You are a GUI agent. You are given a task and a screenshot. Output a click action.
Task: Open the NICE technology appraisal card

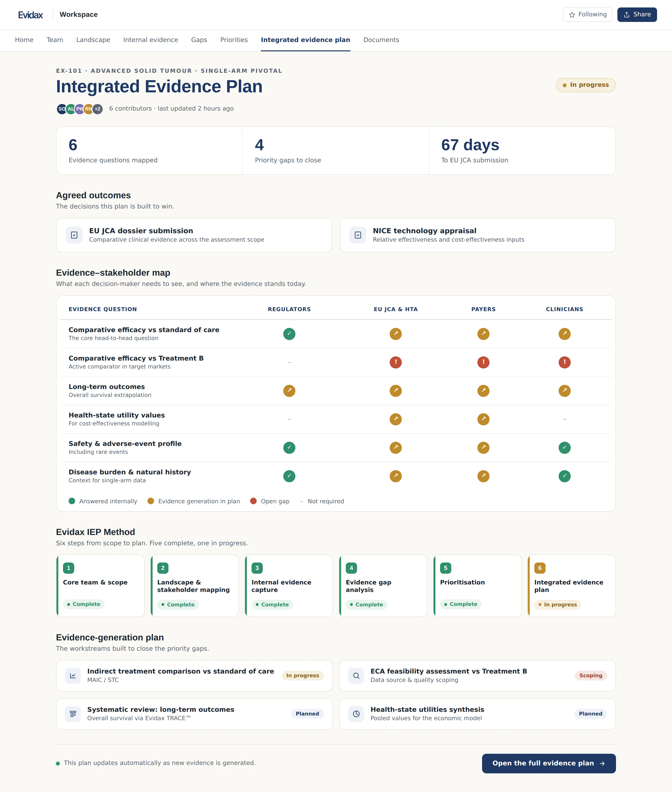pos(478,235)
